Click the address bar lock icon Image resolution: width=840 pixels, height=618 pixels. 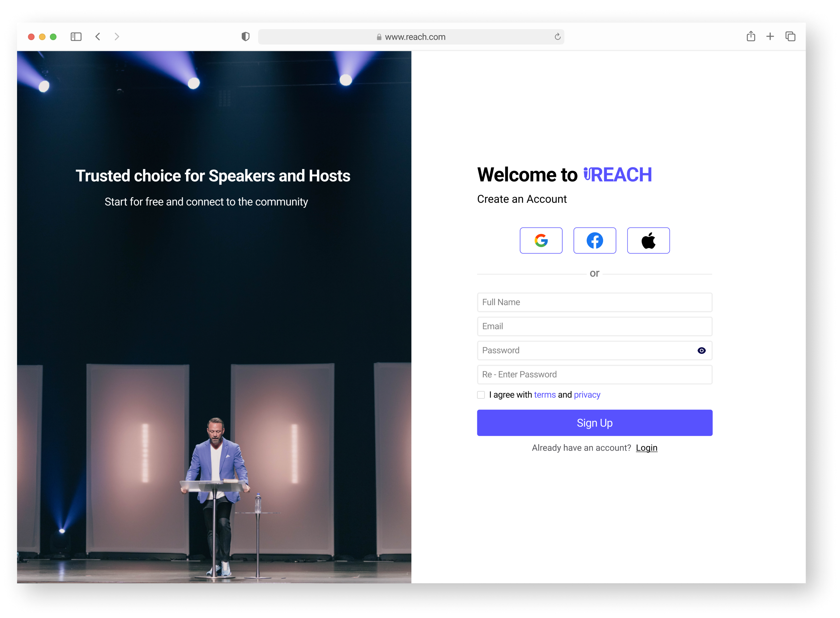click(x=379, y=37)
